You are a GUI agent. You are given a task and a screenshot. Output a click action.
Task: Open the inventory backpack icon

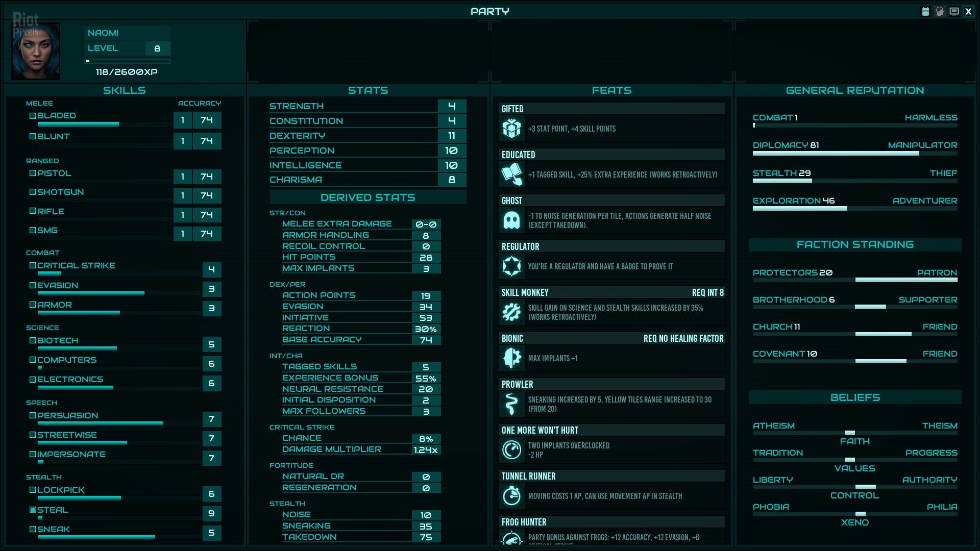click(x=925, y=11)
